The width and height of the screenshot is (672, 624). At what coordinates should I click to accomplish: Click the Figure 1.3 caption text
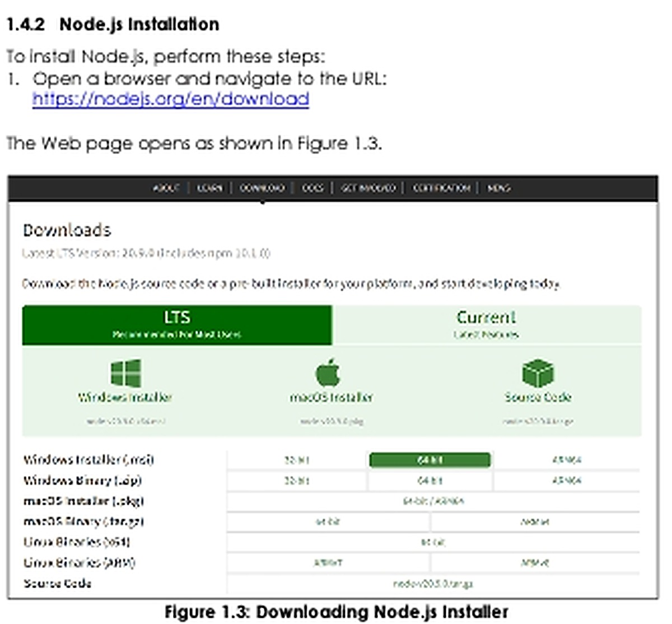click(337, 612)
